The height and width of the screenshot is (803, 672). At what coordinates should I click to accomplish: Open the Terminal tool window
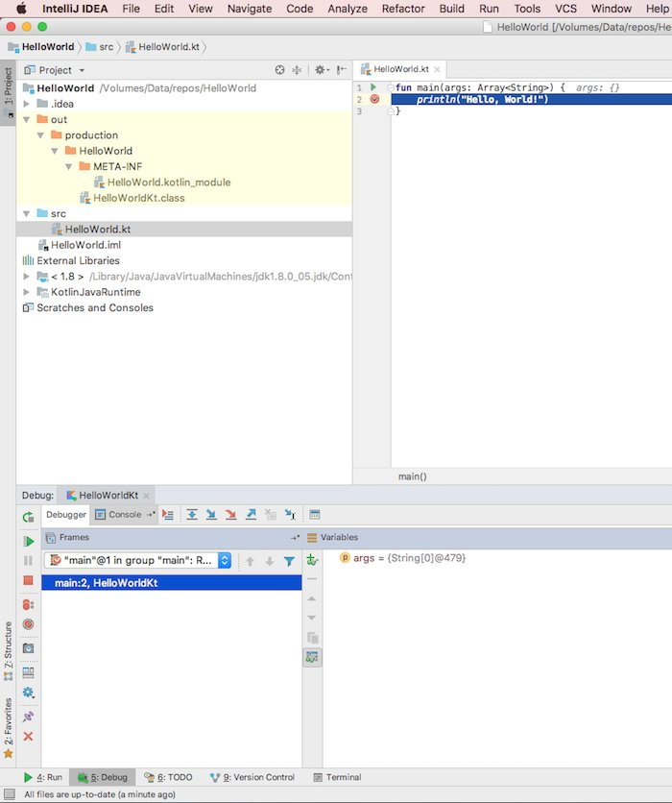point(337,777)
